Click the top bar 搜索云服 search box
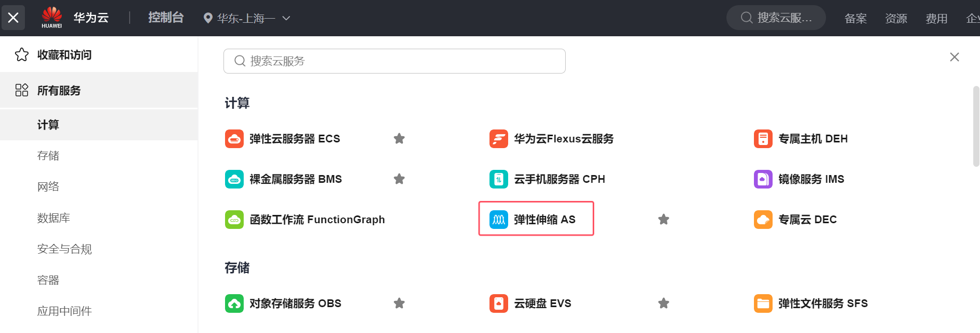 click(776, 18)
